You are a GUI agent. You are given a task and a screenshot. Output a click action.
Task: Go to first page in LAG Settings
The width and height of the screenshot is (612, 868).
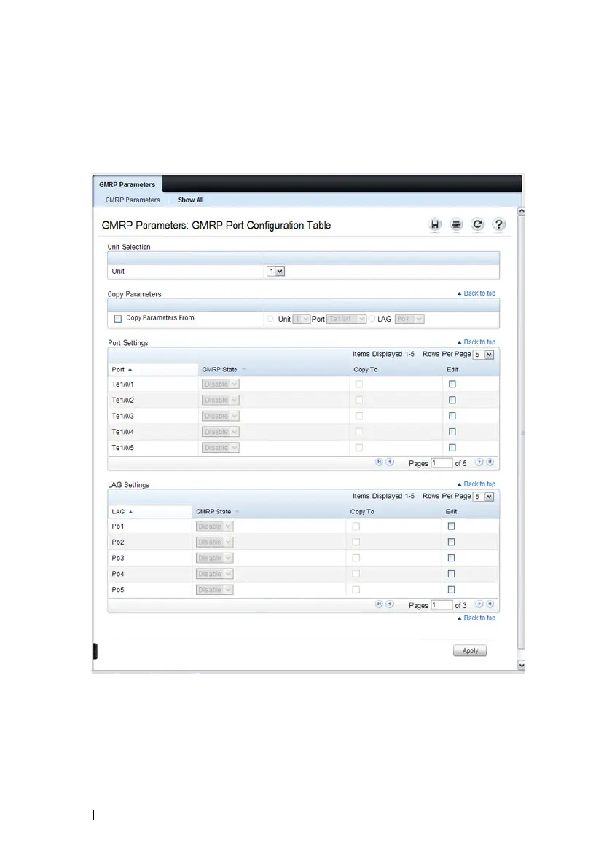click(x=379, y=604)
